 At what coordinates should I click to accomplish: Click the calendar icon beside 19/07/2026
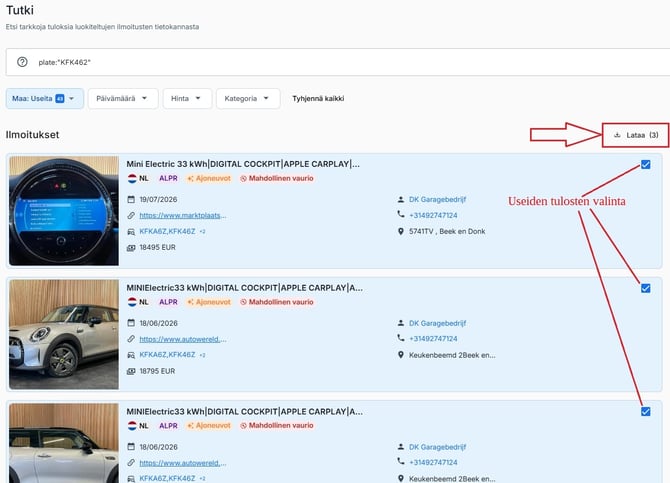click(131, 199)
